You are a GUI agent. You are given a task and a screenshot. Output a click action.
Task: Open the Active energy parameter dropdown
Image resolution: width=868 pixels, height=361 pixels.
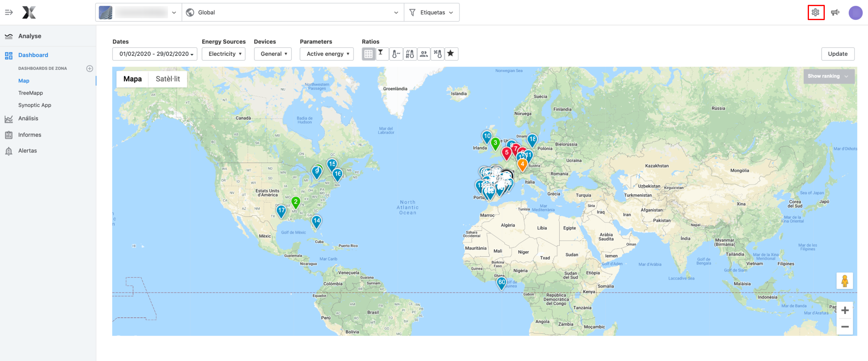pyautogui.click(x=327, y=54)
